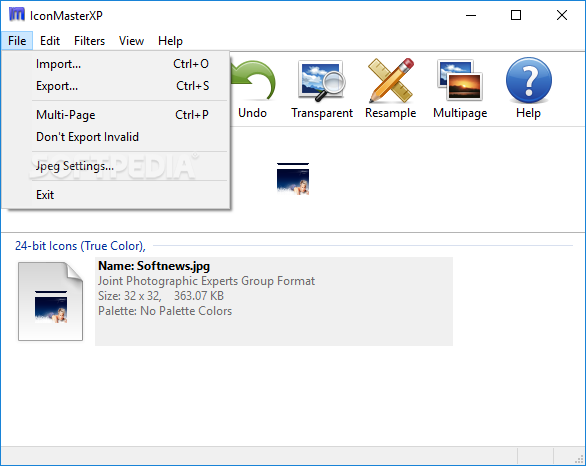Select the Resample pencil and ruler icon

(391, 80)
